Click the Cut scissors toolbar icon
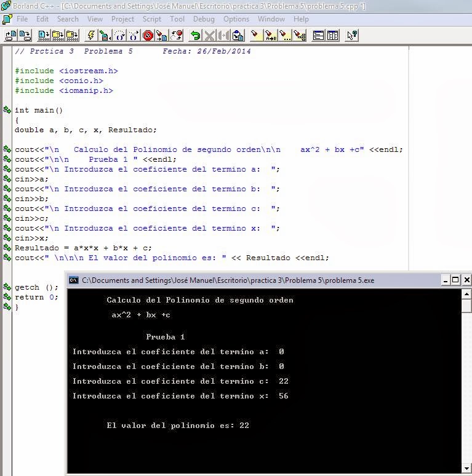Image resolution: width=472 pixels, height=476 pixels. [x=209, y=36]
